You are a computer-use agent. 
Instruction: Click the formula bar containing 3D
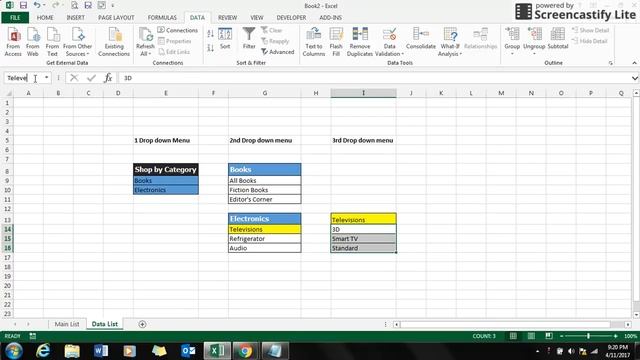coord(375,78)
